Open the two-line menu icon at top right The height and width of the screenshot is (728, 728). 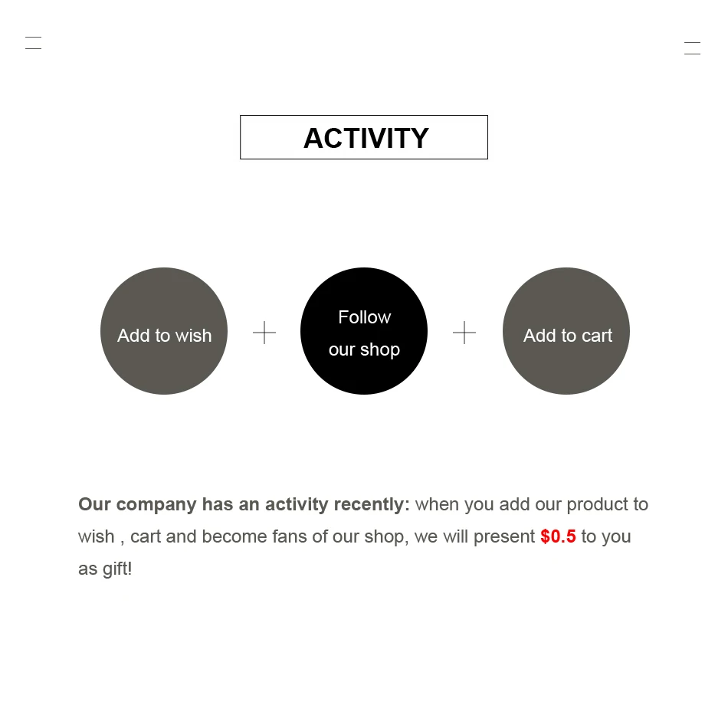[692, 48]
